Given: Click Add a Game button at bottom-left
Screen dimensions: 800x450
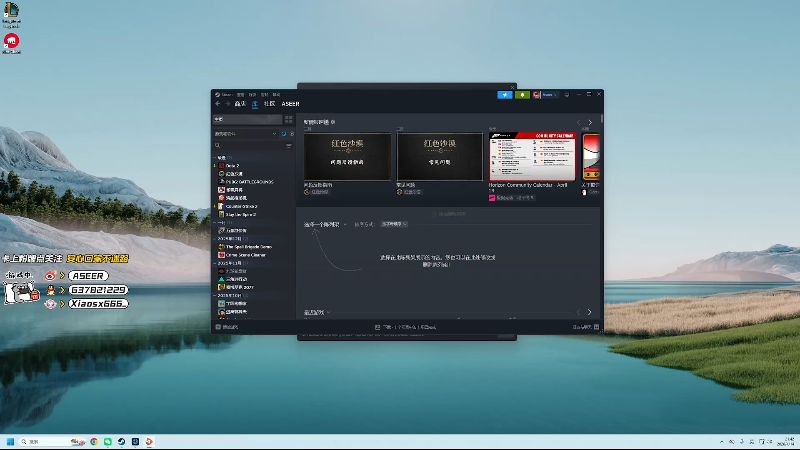Looking at the screenshot, I should (227, 327).
